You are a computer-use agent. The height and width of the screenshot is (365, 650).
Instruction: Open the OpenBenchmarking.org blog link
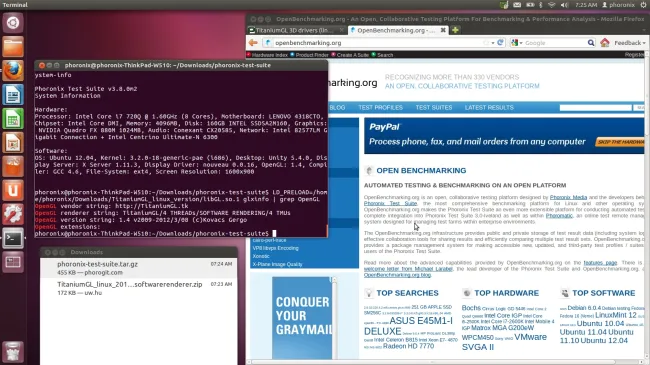coord(398,275)
